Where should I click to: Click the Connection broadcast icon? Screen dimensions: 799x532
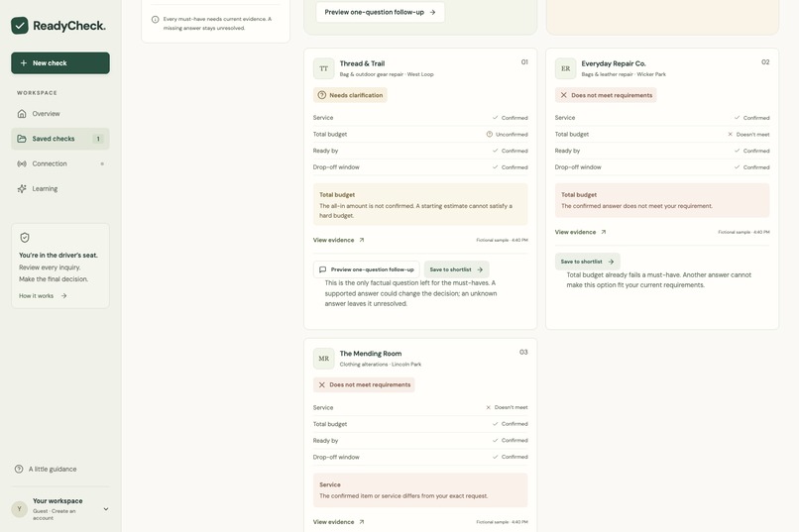pos(22,163)
